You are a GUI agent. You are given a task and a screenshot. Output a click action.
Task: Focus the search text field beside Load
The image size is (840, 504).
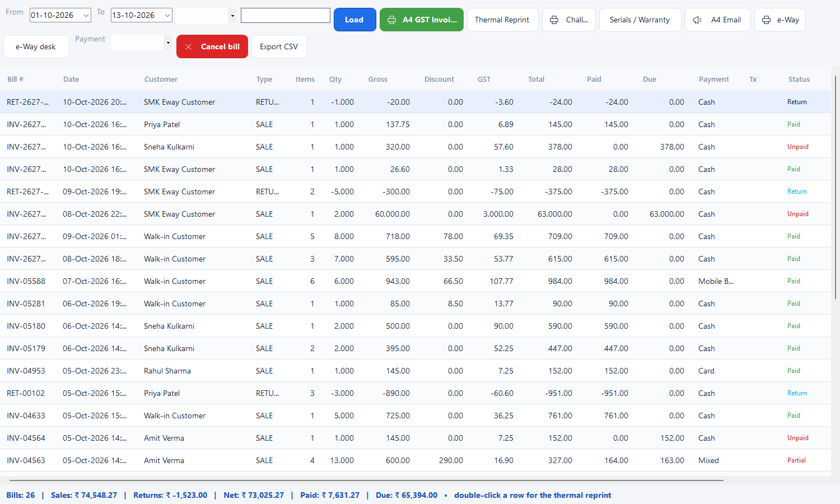286,16
